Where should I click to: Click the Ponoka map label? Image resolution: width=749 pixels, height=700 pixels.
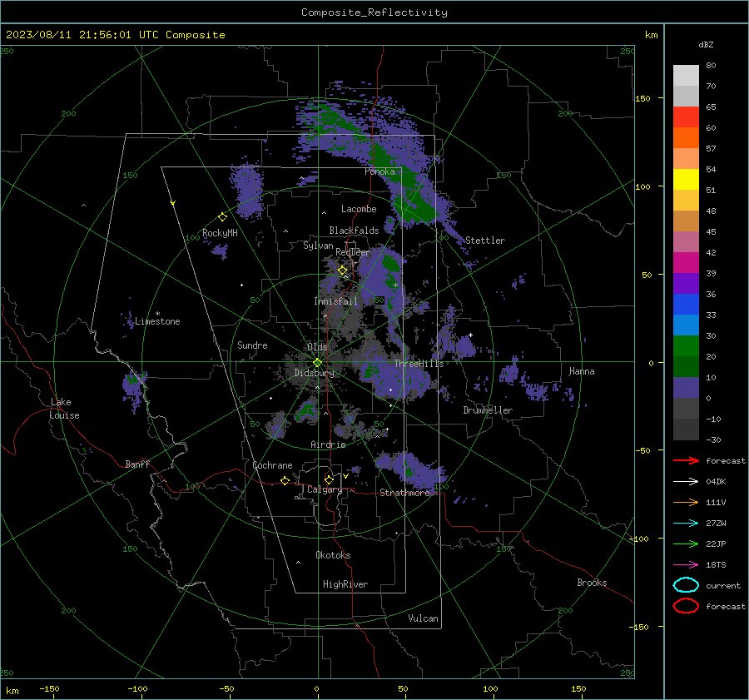pos(379,171)
